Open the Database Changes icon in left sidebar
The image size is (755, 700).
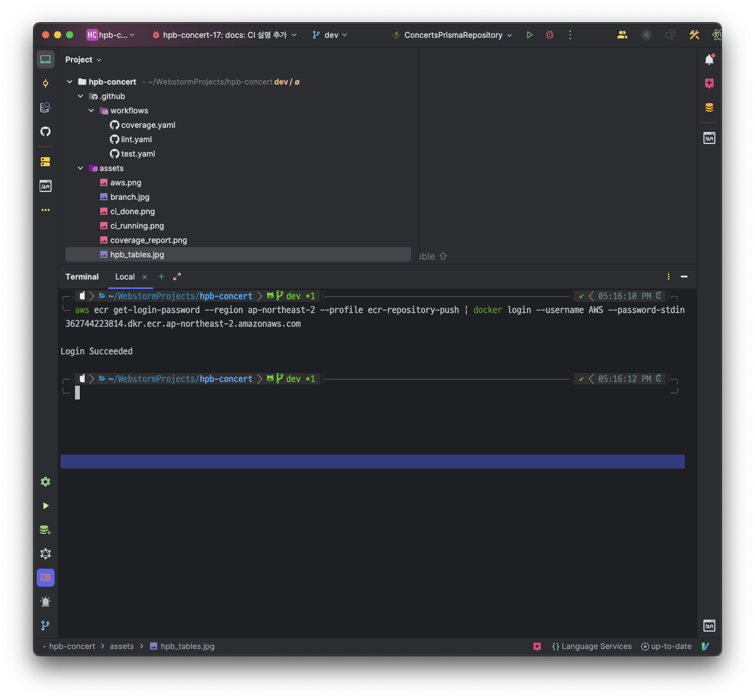(x=46, y=530)
